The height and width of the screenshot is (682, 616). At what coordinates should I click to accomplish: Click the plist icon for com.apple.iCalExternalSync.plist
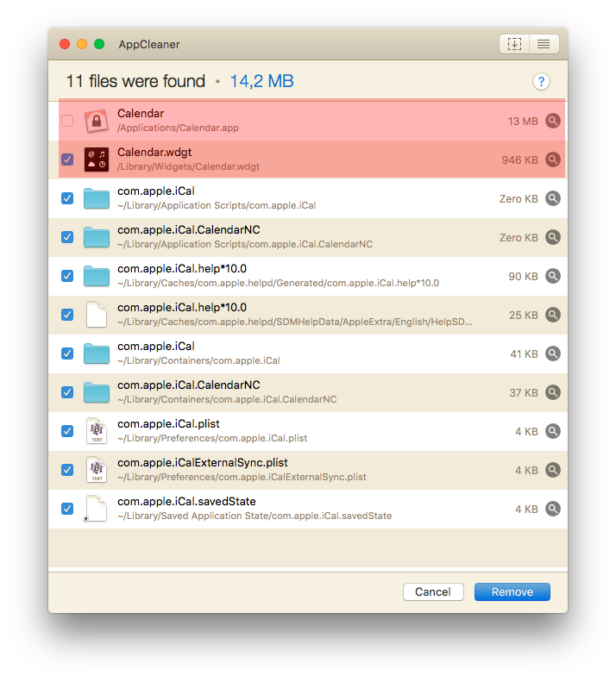(x=97, y=470)
